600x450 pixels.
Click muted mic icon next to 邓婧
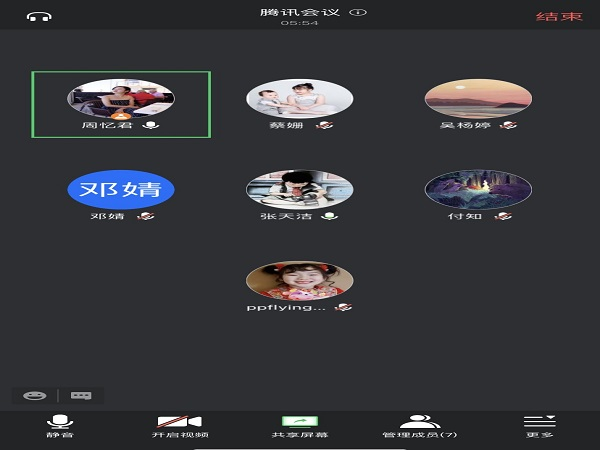146,216
